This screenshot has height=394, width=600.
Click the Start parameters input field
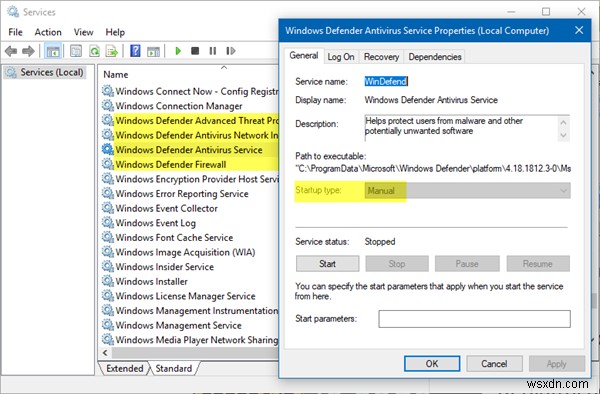474,319
